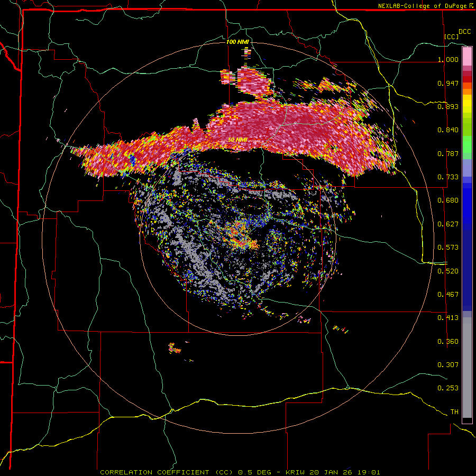The image size is (476, 476).
Task: Click the 0.467 scale value
Action: pyautogui.click(x=448, y=295)
